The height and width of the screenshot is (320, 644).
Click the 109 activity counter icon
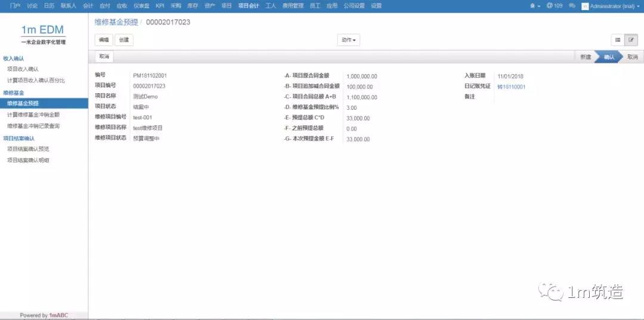click(554, 5)
